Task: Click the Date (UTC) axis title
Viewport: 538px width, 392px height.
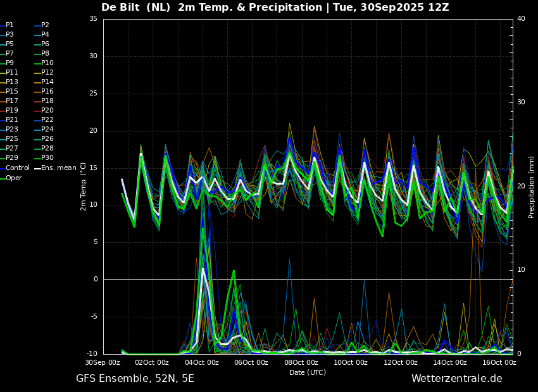Action: [x=308, y=372]
